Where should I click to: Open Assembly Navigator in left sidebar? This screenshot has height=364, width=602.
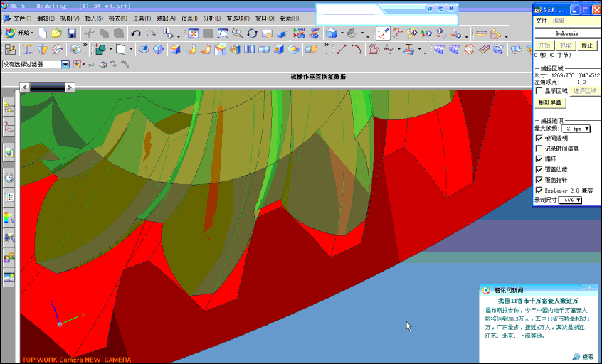coord(9,107)
